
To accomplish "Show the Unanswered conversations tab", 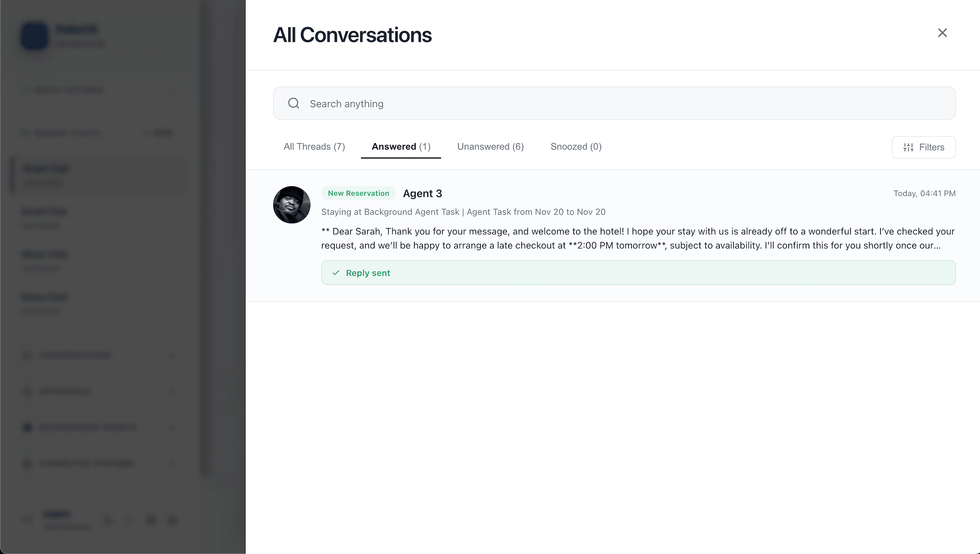I will click(490, 146).
